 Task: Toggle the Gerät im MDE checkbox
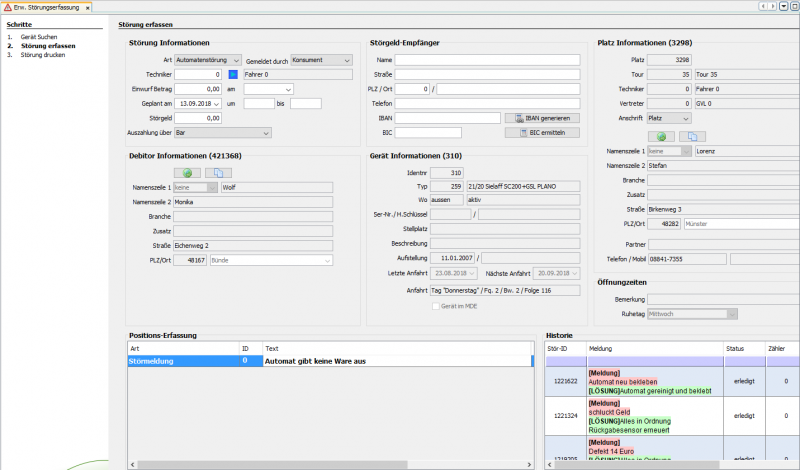click(435, 305)
